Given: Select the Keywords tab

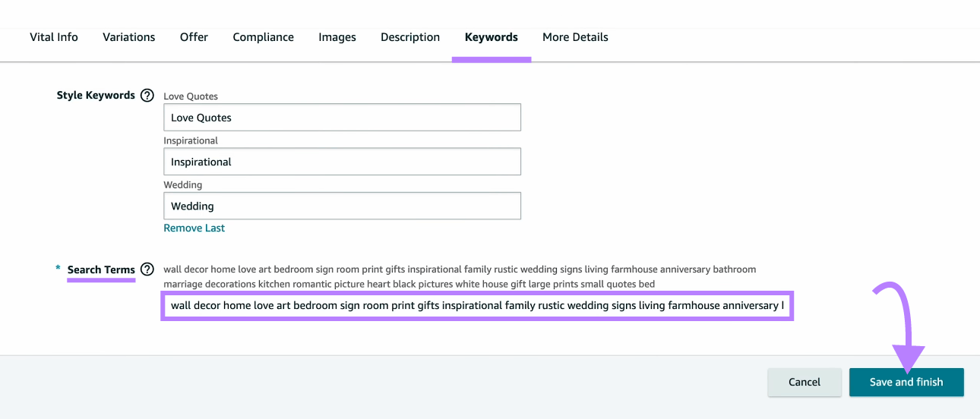Looking at the screenshot, I should click(x=491, y=37).
